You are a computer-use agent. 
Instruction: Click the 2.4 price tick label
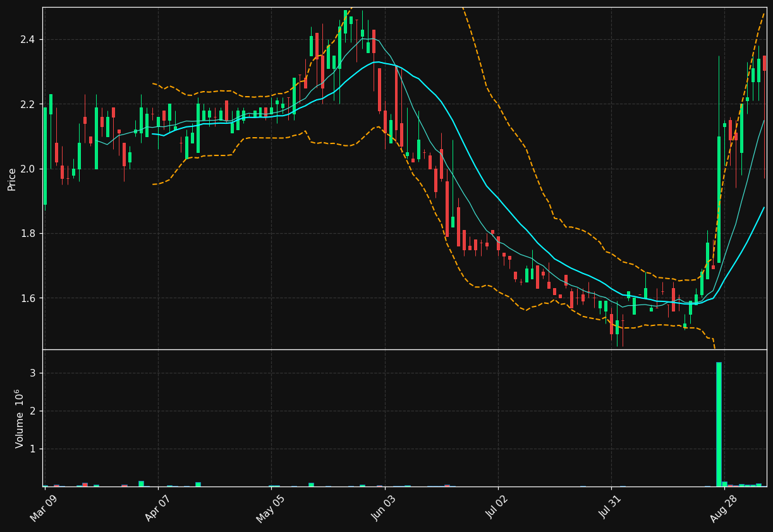point(28,40)
